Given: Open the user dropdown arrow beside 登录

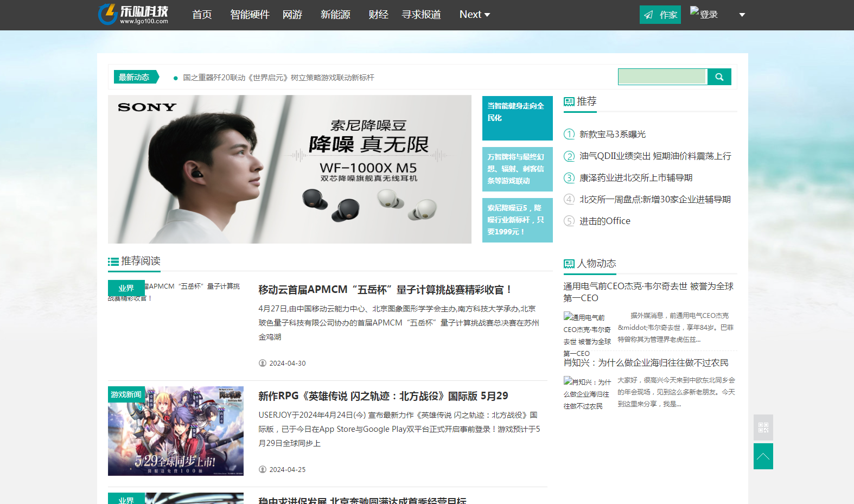Looking at the screenshot, I should tap(742, 15).
